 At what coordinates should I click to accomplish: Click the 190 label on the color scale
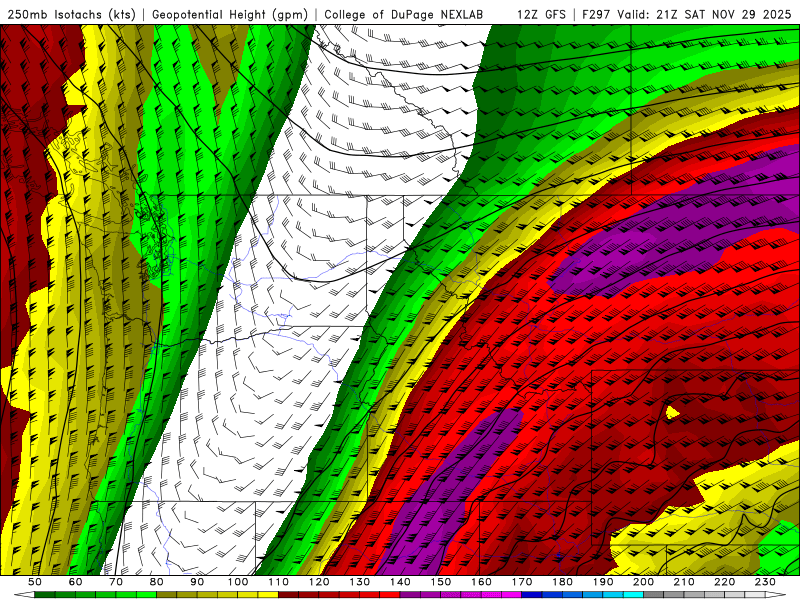(x=603, y=582)
